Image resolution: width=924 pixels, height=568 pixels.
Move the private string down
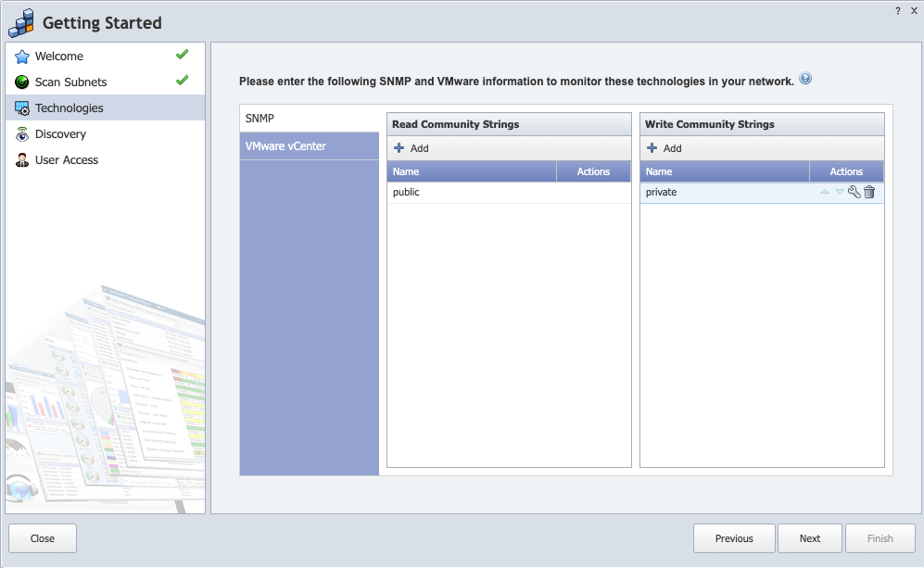pyautogui.click(x=839, y=192)
